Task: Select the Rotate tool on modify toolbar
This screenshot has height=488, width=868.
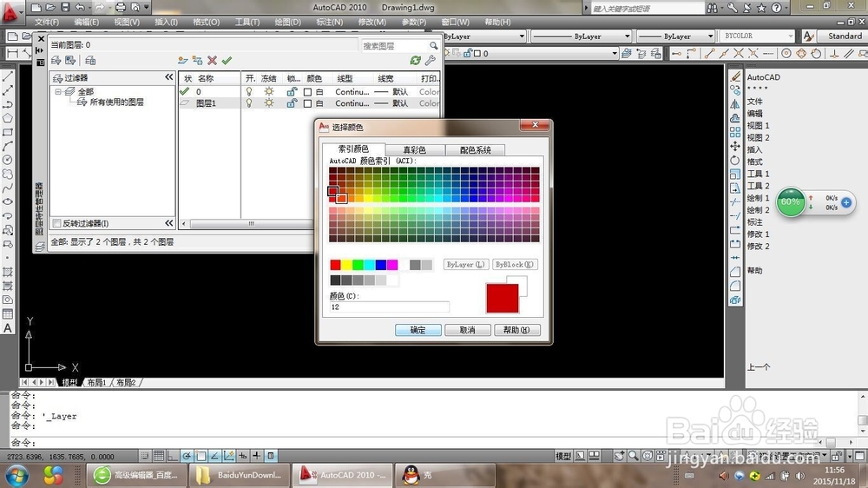Action: click(735, 160)
